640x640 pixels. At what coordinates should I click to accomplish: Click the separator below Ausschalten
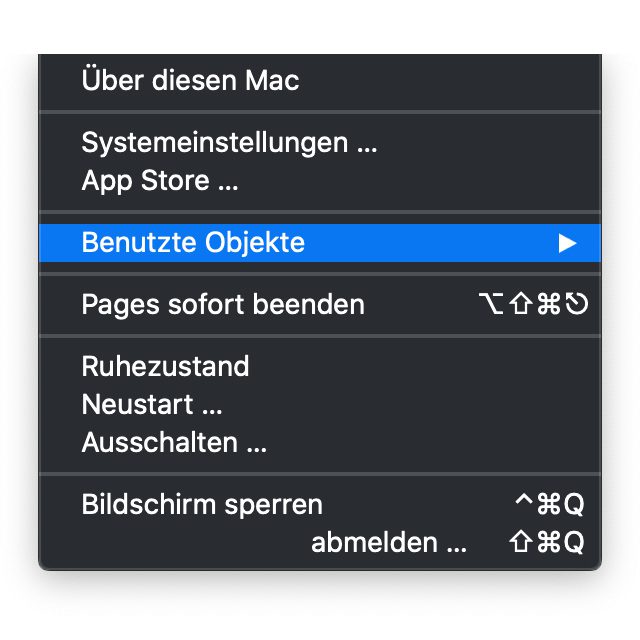point(320,473)
